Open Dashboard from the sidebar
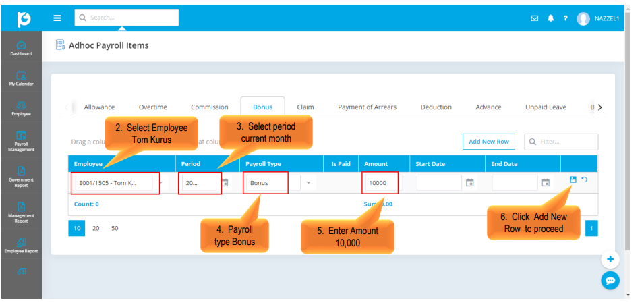644x305 pixels. click(x=21, y=49)
